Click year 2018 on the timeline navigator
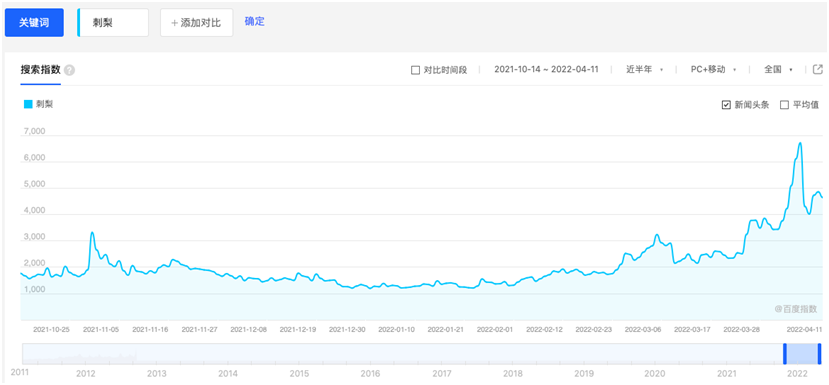The width and height of the screenshot is (829, 385). pyautogui.click(x=512, y=374)
